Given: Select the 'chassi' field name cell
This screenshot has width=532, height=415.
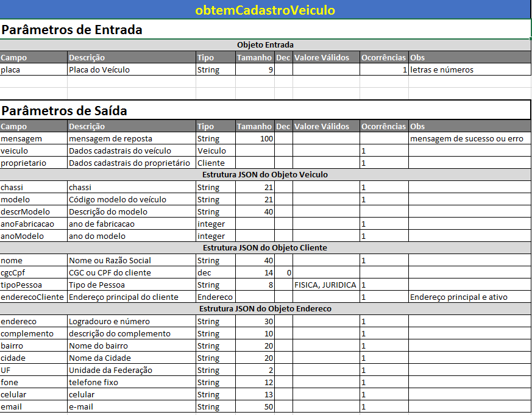Looking at the screenshot, I should pyautogui.click(x=34, y=188).
